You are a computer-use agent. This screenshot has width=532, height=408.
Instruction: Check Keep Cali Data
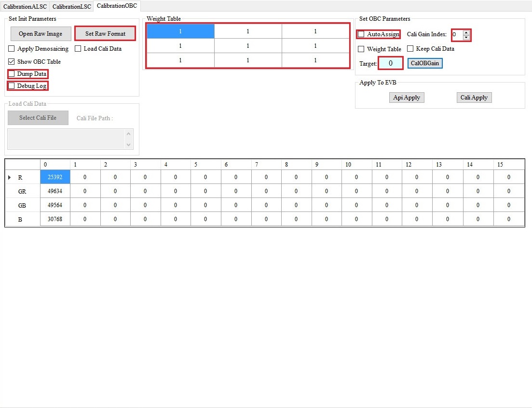pos(409,49)
